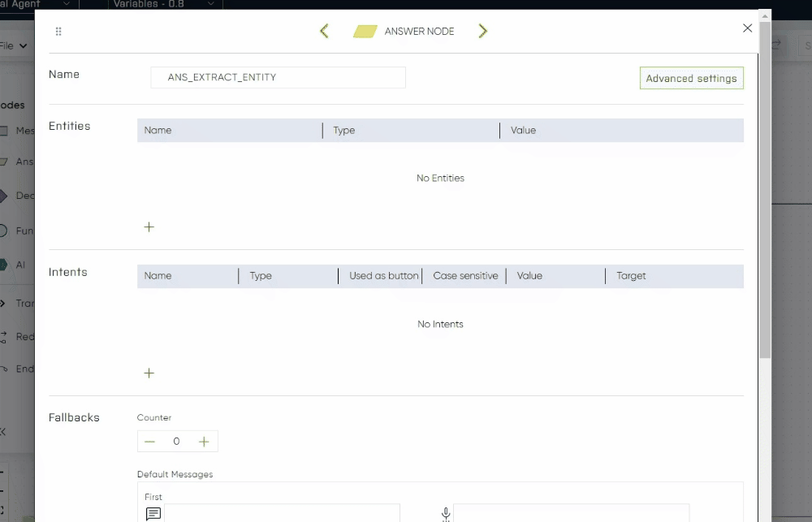Click the node Name input field
This screenshot has width=812, height=522.
(278, 77)
